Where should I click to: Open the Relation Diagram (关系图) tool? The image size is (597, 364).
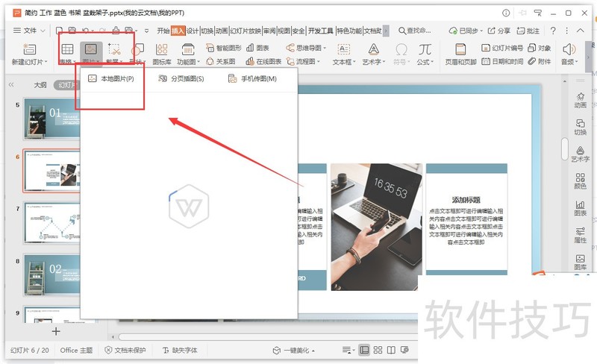220,61
